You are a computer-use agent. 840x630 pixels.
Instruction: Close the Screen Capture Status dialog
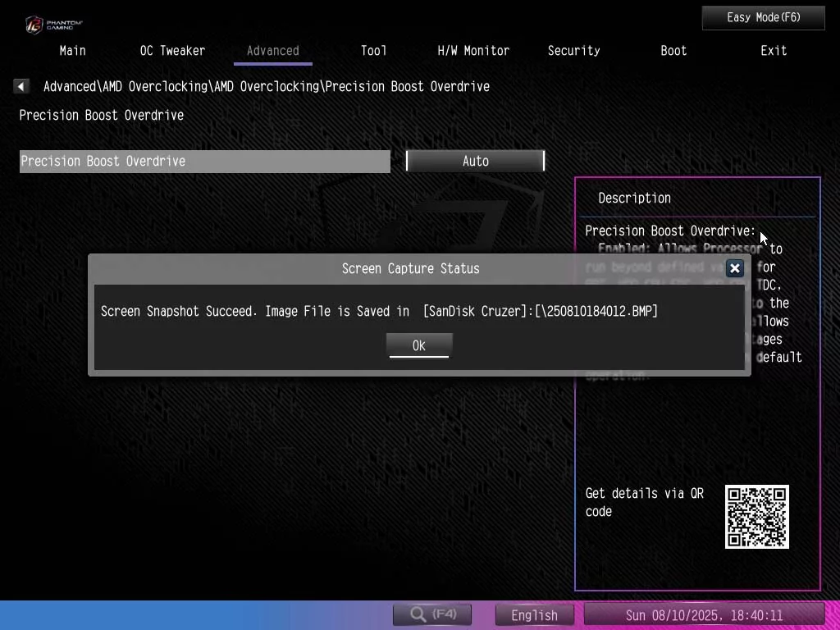tap(734, 268)
